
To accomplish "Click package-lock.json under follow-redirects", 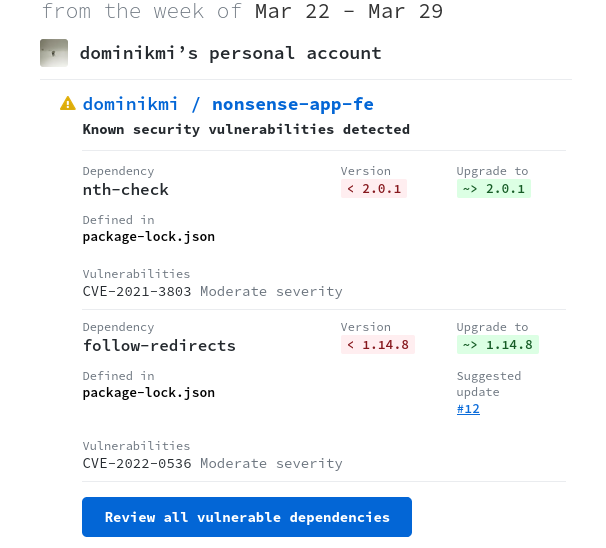I will pyautogui.click(x=149, y=393).
